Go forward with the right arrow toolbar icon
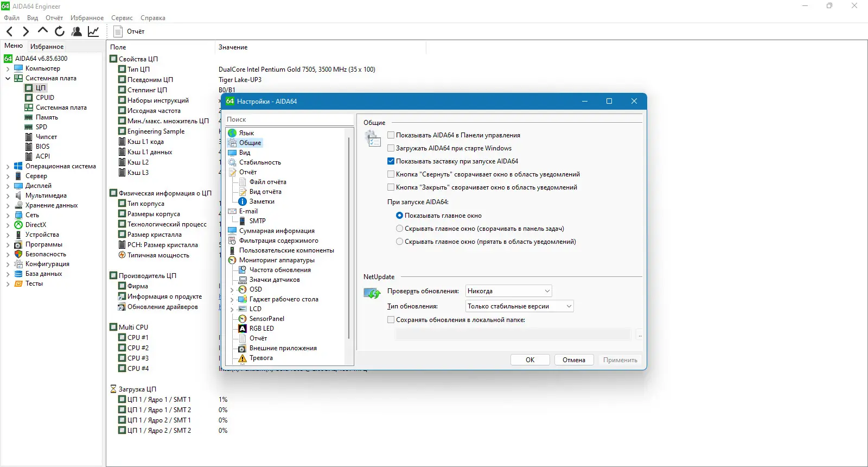 click(25, 31)
